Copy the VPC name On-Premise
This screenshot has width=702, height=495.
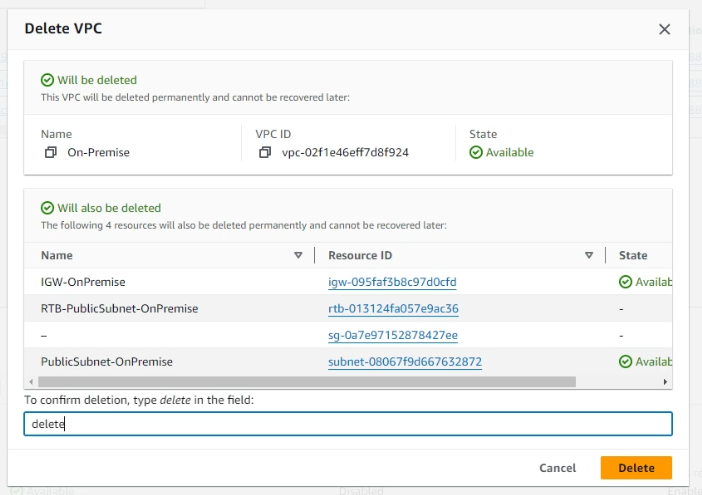[x=50, y=153]
